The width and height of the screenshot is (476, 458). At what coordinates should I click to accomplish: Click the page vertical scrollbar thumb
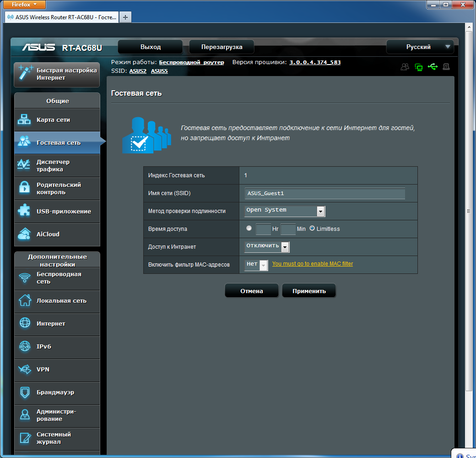[x=469, y=211]
